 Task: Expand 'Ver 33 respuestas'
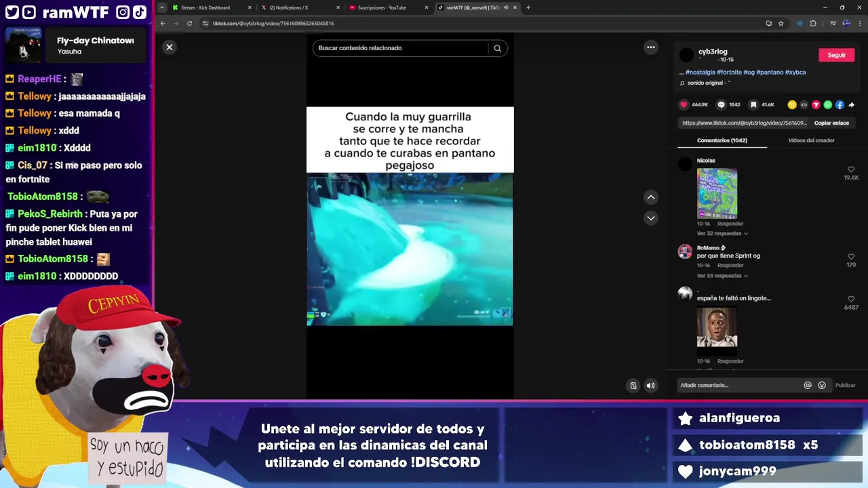[722, 276]
